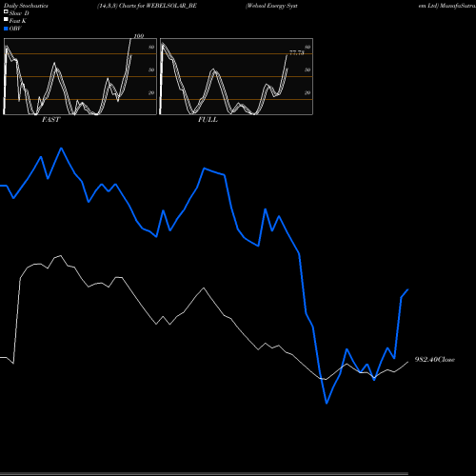Click the 'FULL' label below chart
476x476 pixels.
(x=208, y=120)
